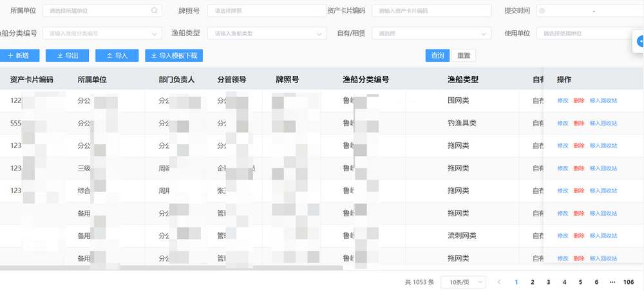The height and width of the screenshot is (291, 644).
Task: Click 移入回收站 in the 流刺网类 row
Action: [x=603, y=236]
